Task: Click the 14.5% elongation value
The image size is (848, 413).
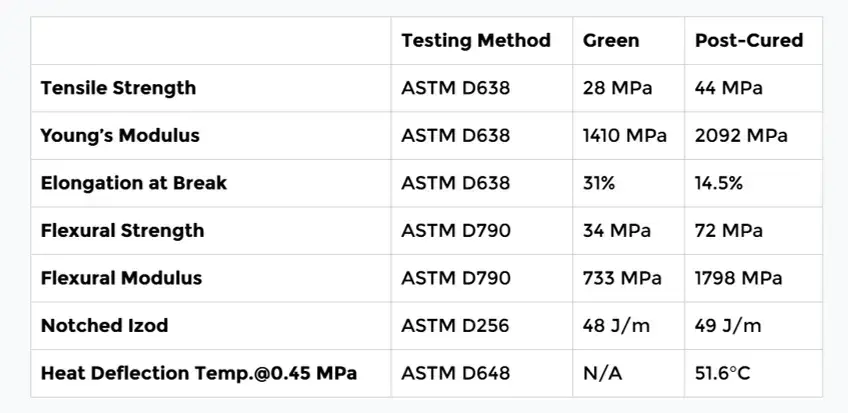Action: pos(720,183)
